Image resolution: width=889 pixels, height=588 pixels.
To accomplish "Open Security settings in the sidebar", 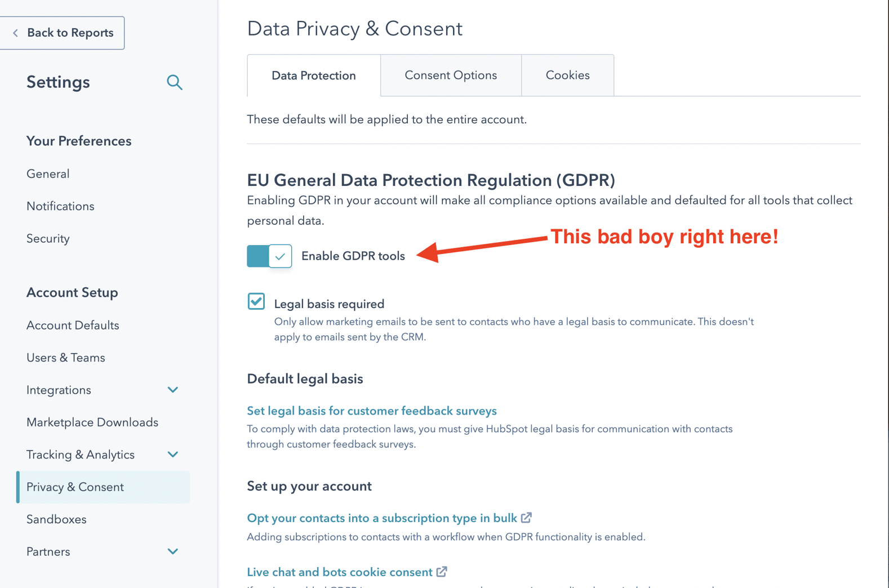I will 48,238.
